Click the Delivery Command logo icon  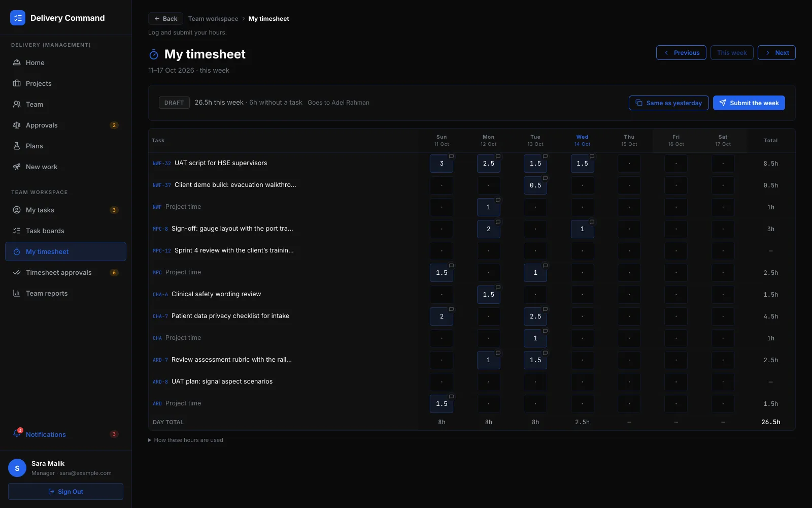tap(18, 18)
